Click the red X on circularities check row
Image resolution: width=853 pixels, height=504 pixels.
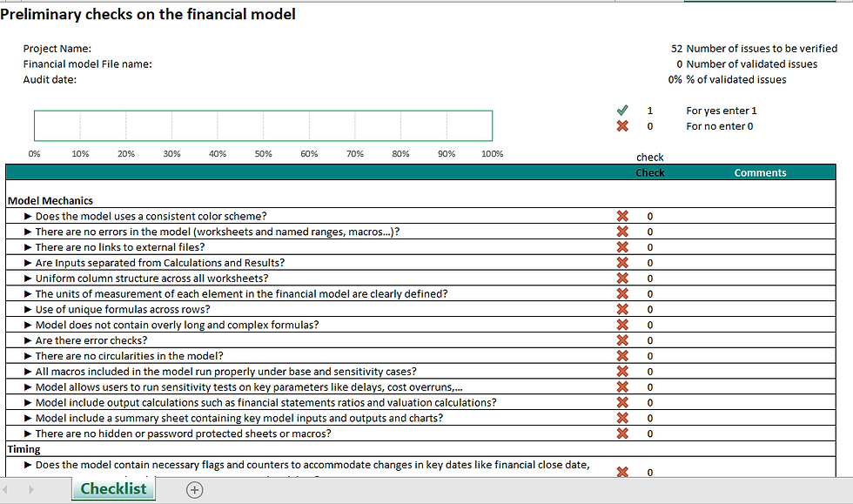(x=622, y=356)
